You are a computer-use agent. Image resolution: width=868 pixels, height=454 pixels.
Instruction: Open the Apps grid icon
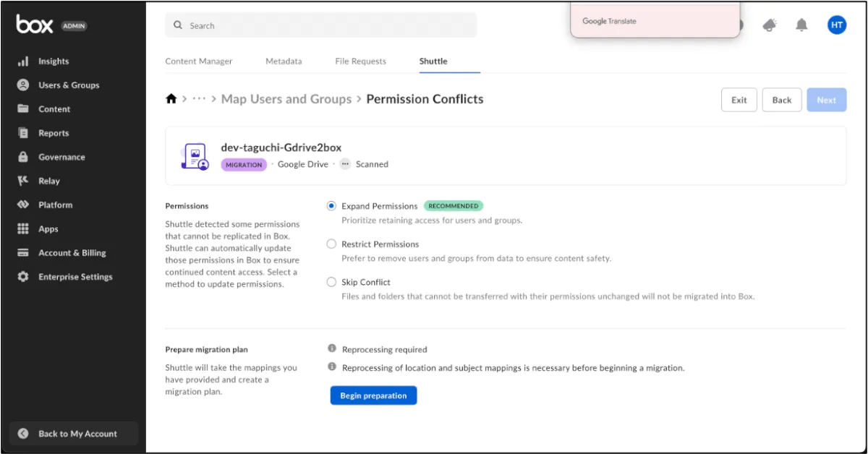point(23,229)
